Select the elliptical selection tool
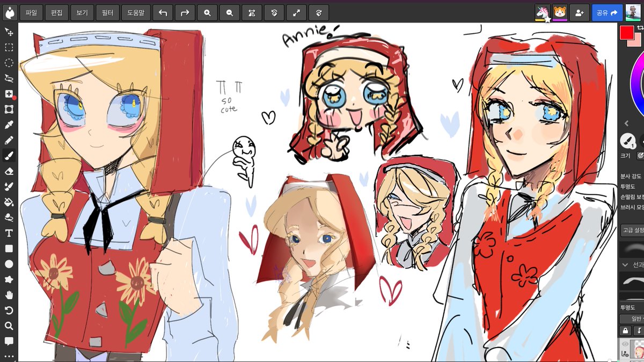The image size is (644, 362). (x=9, y=63)
